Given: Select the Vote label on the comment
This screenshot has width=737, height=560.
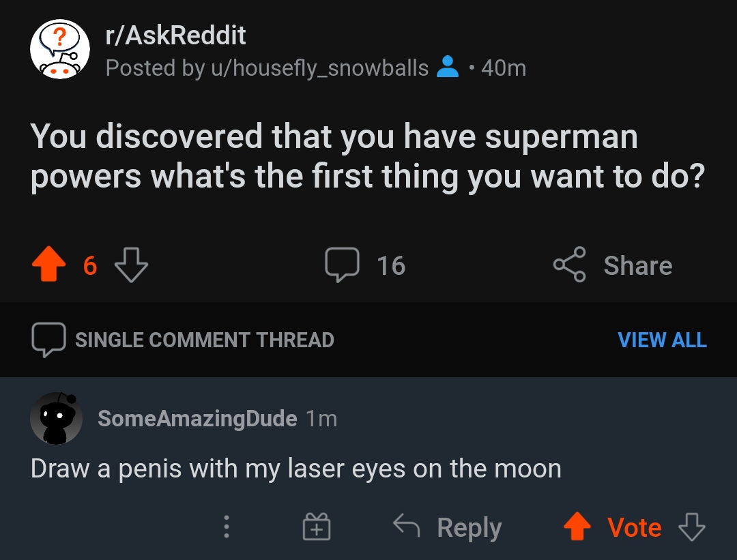Looking at the screenshot, I should coord(635,526).
